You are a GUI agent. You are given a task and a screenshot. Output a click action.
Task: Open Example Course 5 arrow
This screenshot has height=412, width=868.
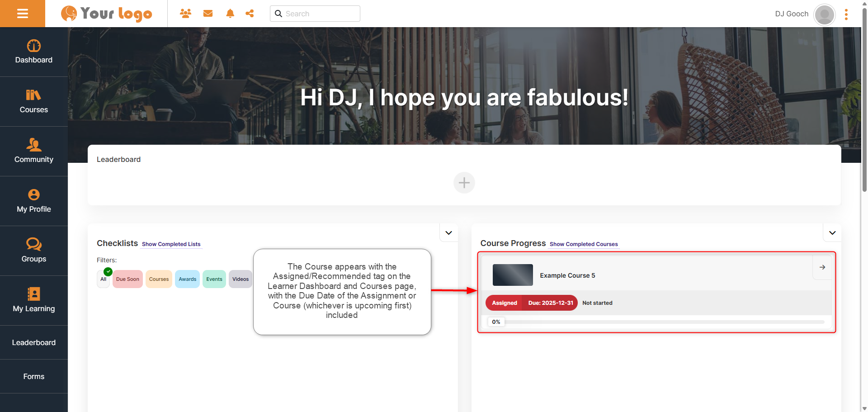pyautogui.click(x=822, y=267)
